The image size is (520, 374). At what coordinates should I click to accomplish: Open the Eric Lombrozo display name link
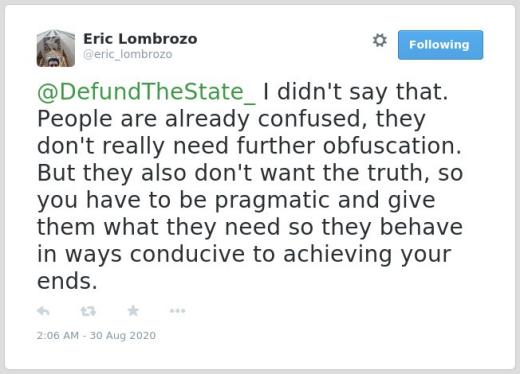tap(140, 39)
